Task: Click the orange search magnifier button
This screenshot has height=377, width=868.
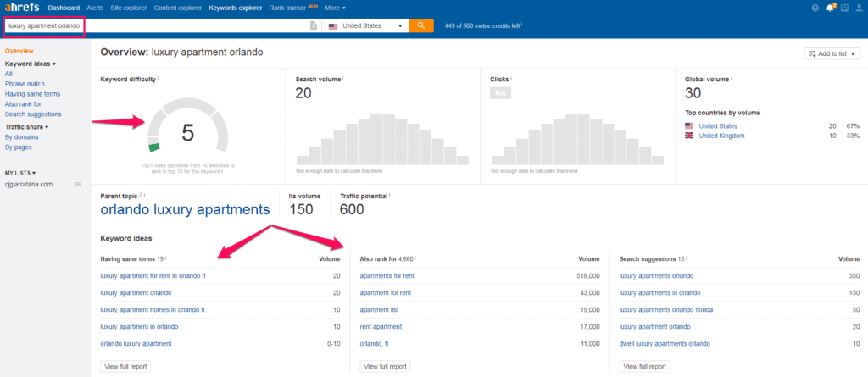Action: (421, 25)
